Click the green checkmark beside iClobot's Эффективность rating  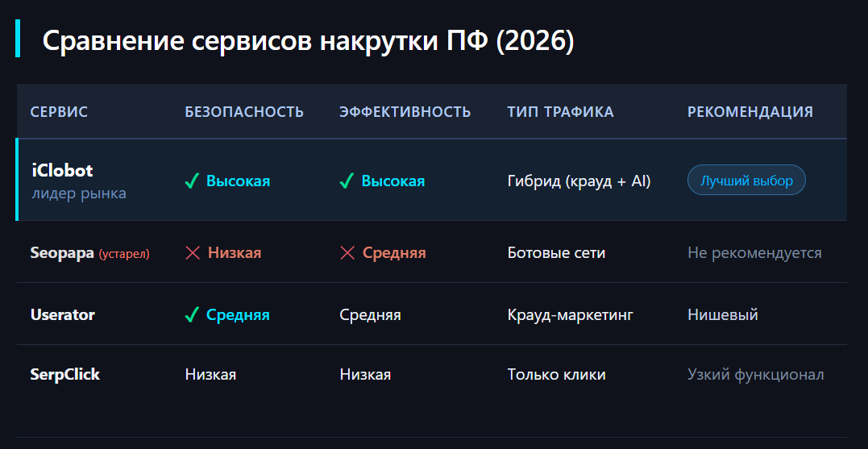(x=347, y=181)
